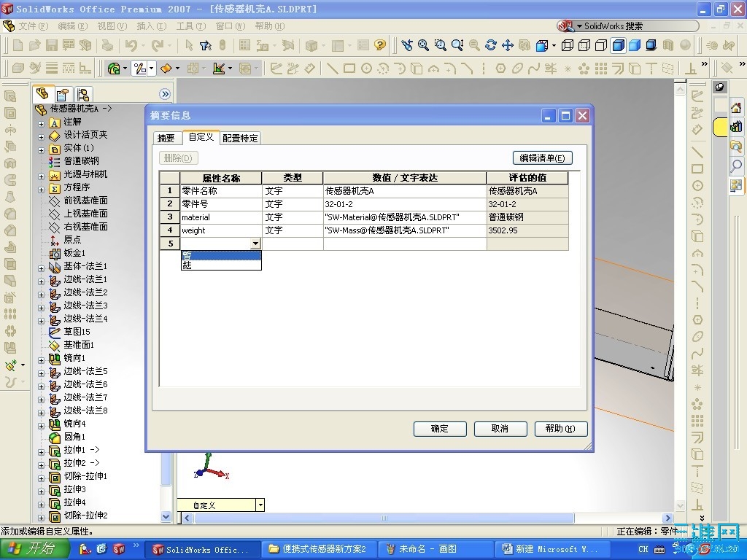Open the view orientation dropdown arrow
The width and height of the screenshot is (747, 560).
(554, 46)
